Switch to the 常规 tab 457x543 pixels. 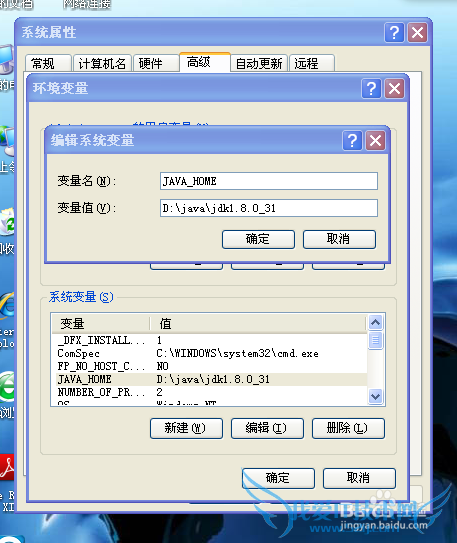(x=48, y=63)
